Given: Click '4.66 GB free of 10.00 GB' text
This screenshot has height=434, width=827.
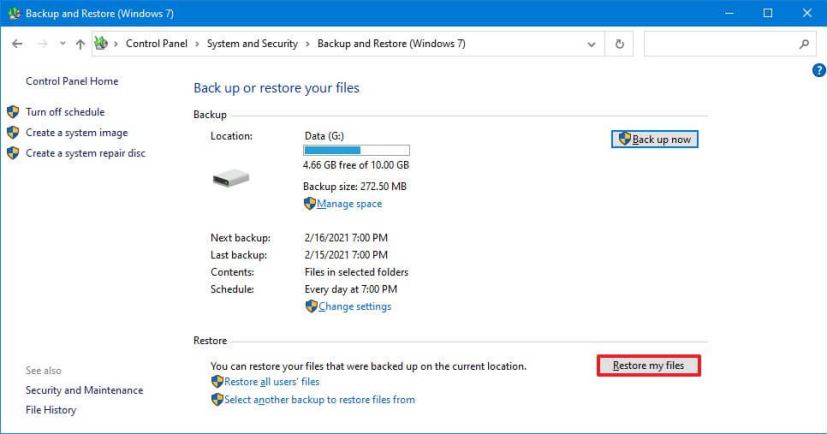Looking at the screenshot, I should pyautogui.click(x=356, y=165).
